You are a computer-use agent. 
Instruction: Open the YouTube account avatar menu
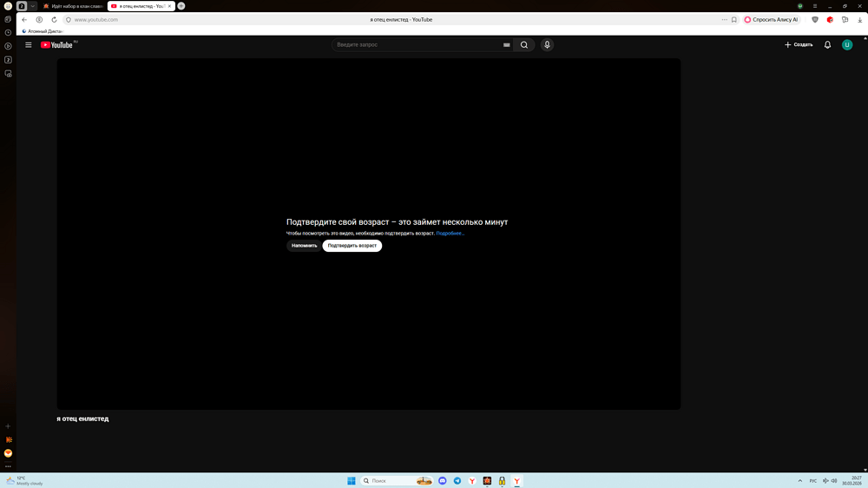tap(847, 45)
